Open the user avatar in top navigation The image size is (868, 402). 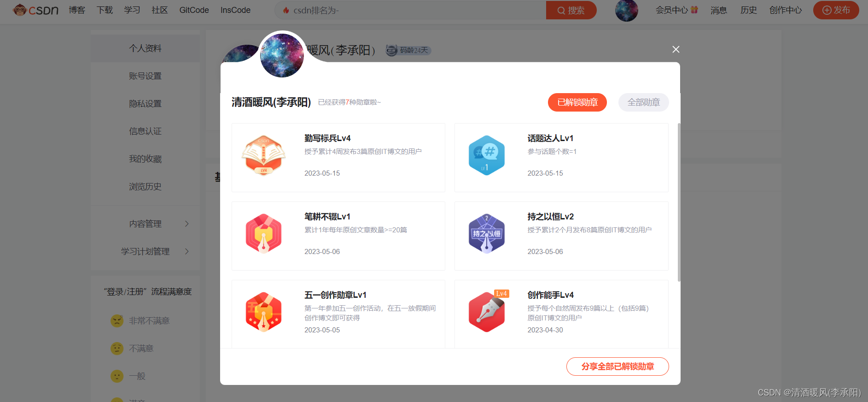click(626, 10)
